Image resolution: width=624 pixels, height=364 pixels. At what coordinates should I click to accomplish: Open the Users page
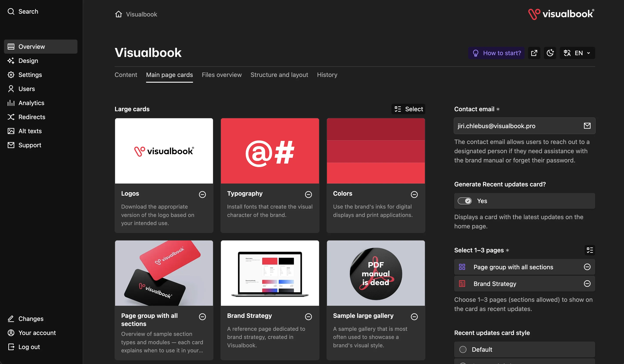pyautogui.click(x=21, y=89)
